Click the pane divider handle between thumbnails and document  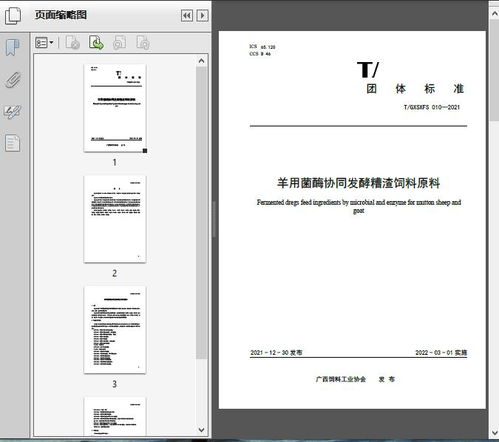[214, 219]
